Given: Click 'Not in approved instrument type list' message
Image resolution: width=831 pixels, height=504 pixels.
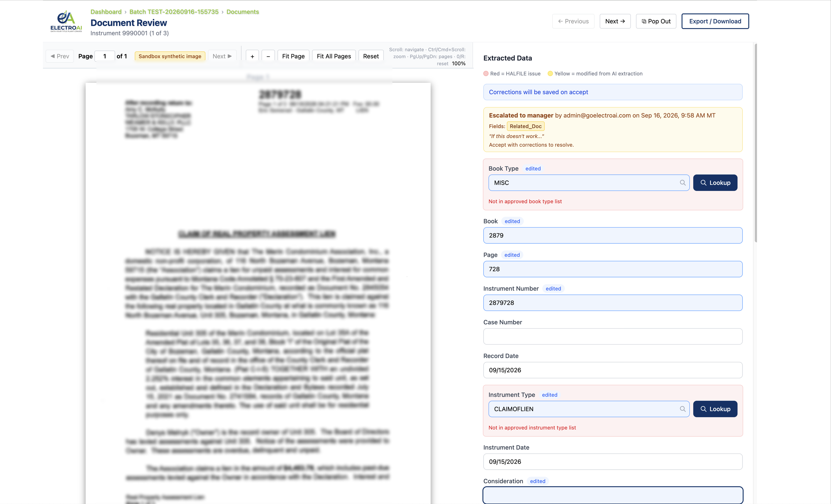Looking at the screenshot, I should [532, 428].
